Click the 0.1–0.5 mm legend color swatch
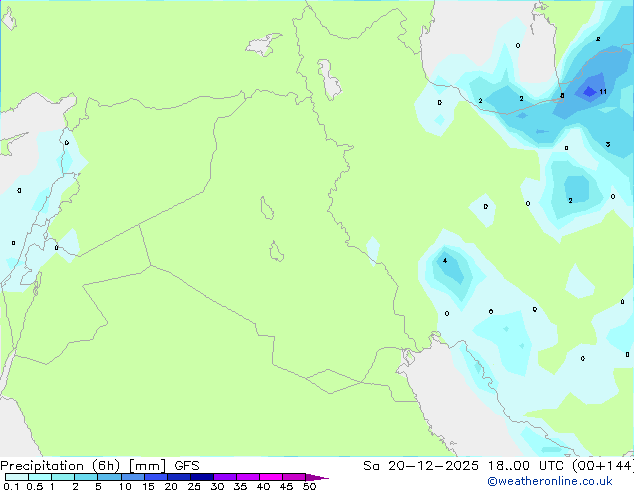 [x=17, y=477]
